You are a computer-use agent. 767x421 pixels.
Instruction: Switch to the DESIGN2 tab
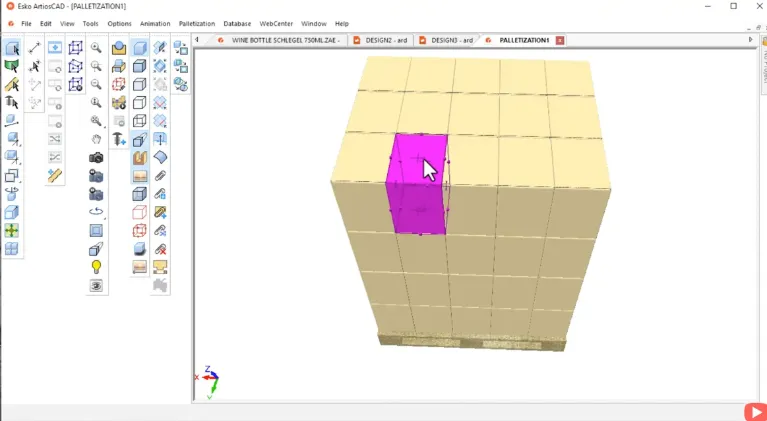tap(383, 40)
